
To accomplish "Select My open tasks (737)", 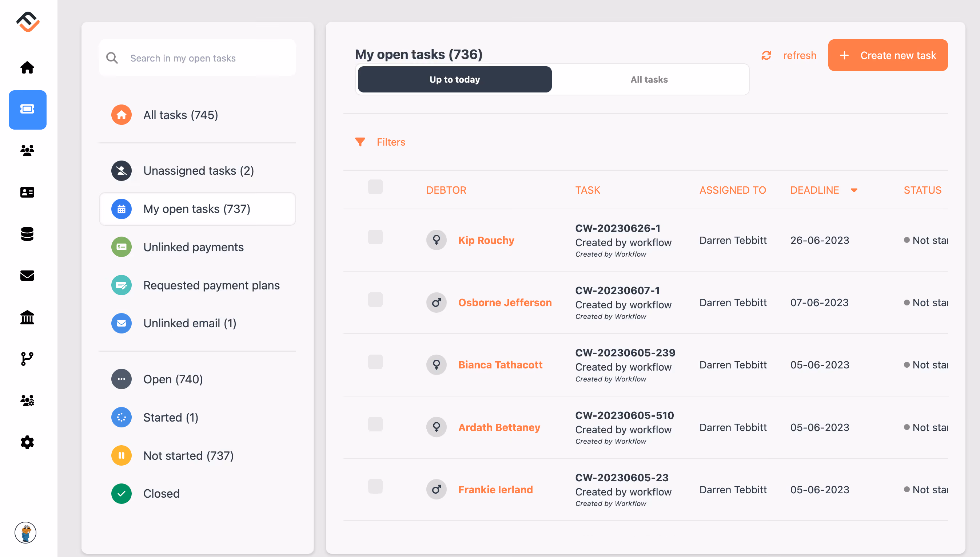I will pos(197,209).
